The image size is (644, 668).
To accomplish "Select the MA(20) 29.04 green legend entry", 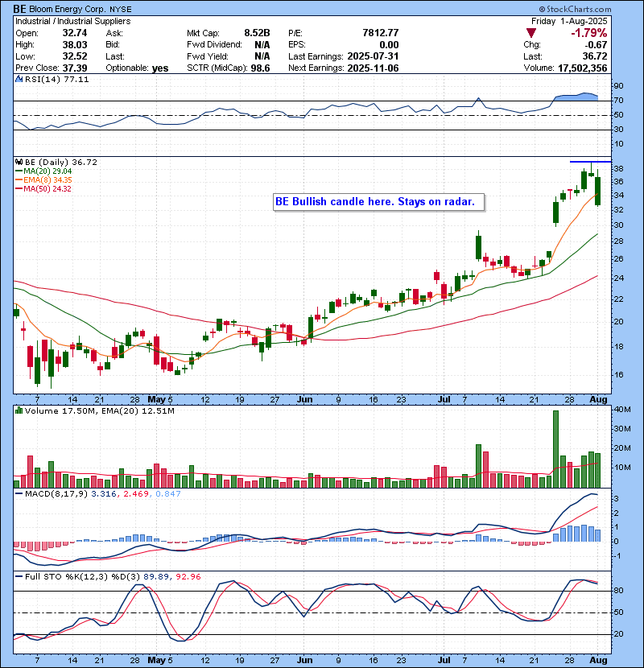I will click(43, 171).
